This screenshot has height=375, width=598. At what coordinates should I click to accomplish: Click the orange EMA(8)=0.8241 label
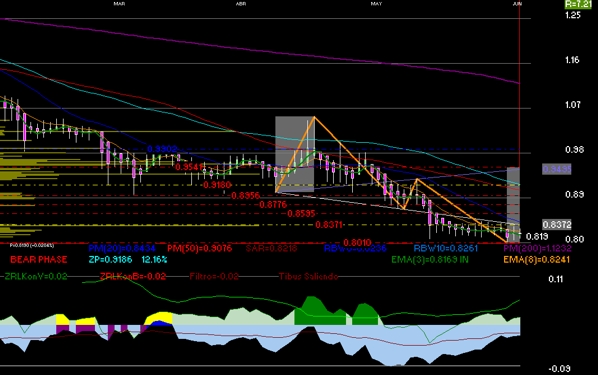pyautogui.click(x=536, y=260)
